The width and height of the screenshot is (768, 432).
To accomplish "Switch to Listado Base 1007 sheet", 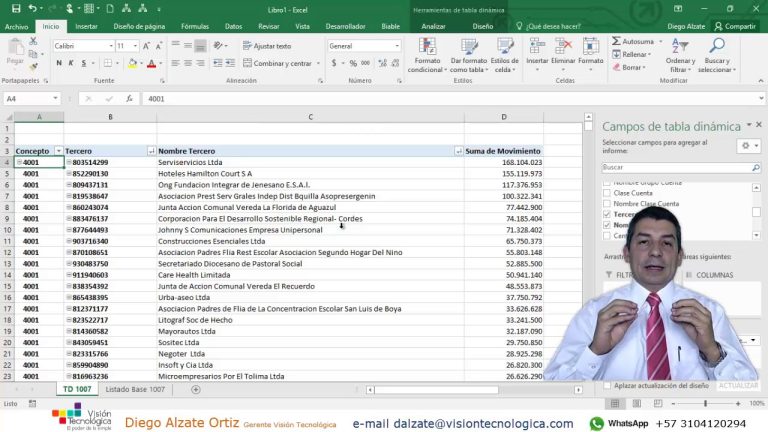I will pyautogui.click(x=136, y=389).
